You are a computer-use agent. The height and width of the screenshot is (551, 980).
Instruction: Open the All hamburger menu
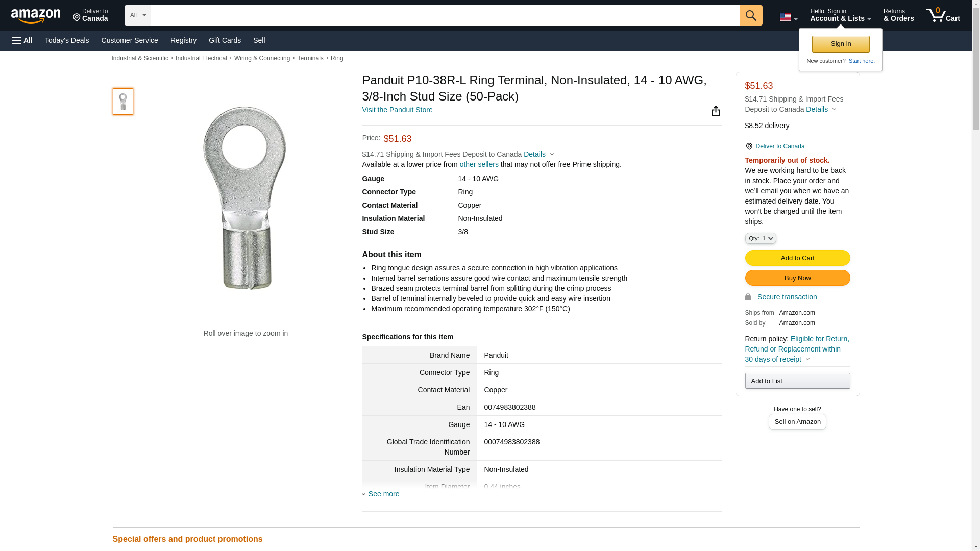22,40
